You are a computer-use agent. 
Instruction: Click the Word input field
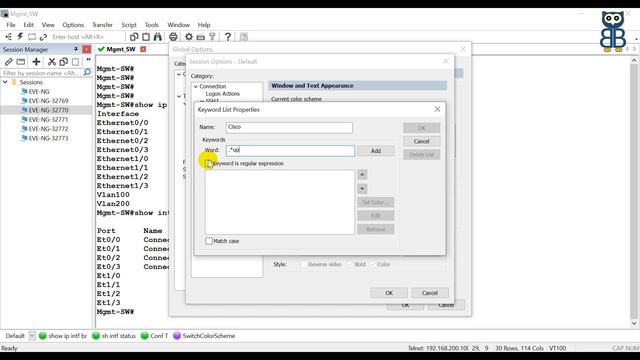pyautogui.click(x=290, y=151)
